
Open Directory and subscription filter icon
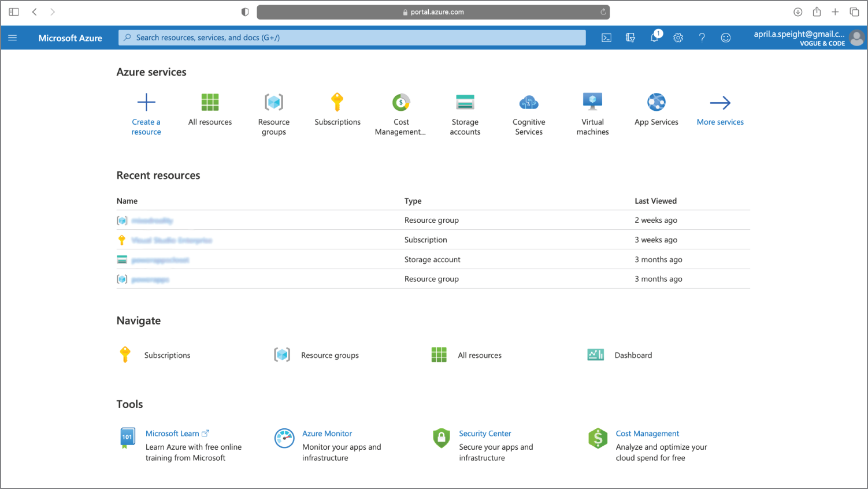tap(630, 38)
